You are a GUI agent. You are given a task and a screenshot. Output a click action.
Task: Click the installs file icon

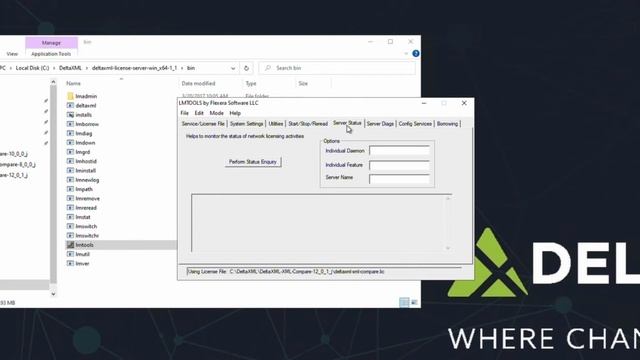tap(70, 115)
